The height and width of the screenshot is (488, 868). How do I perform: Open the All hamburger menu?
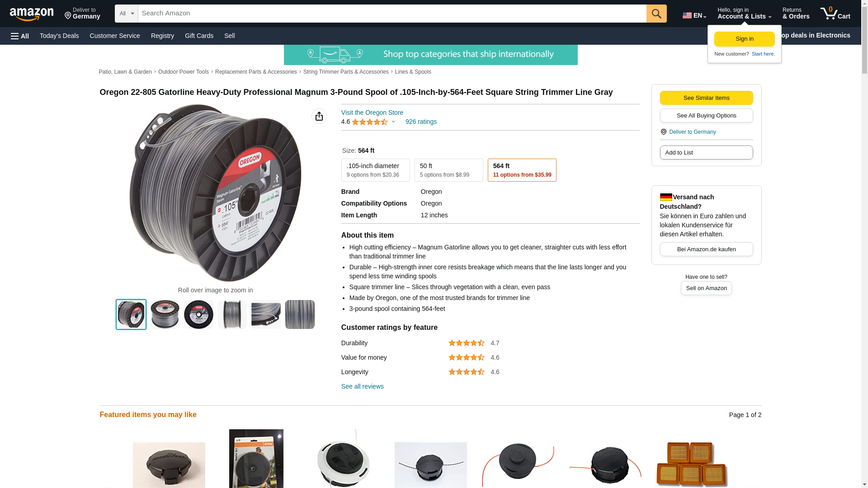pyautogui.click(x=20, y=36)
